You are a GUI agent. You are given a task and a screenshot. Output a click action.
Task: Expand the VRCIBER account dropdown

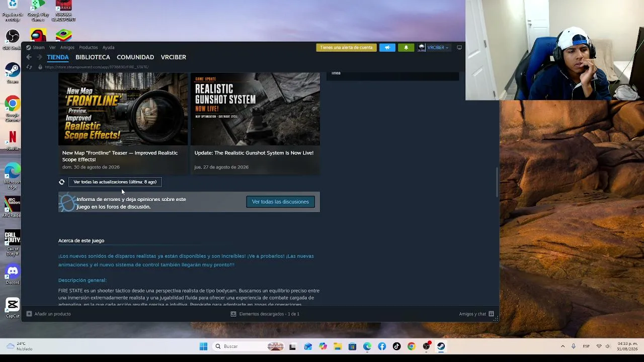coord(438,48)
